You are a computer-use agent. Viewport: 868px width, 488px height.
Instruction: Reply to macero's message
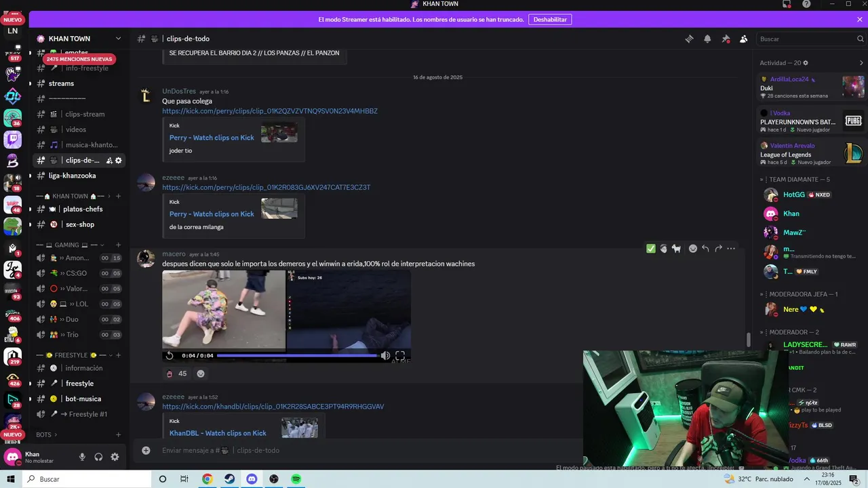point(705,249)
